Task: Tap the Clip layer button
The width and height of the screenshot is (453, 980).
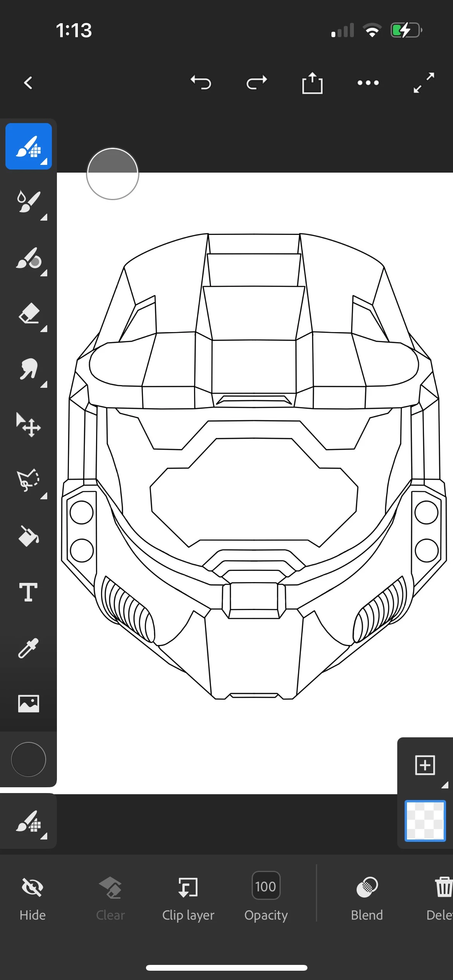Action: point(188,898)
